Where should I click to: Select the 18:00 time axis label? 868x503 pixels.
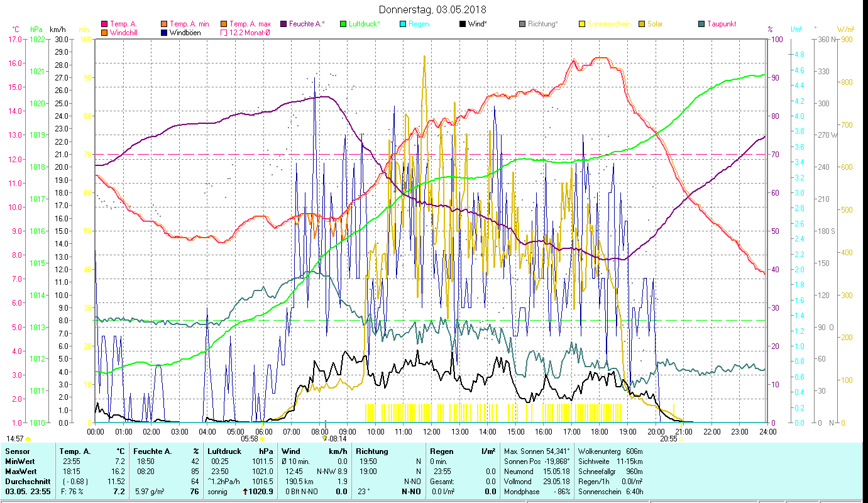600,432
